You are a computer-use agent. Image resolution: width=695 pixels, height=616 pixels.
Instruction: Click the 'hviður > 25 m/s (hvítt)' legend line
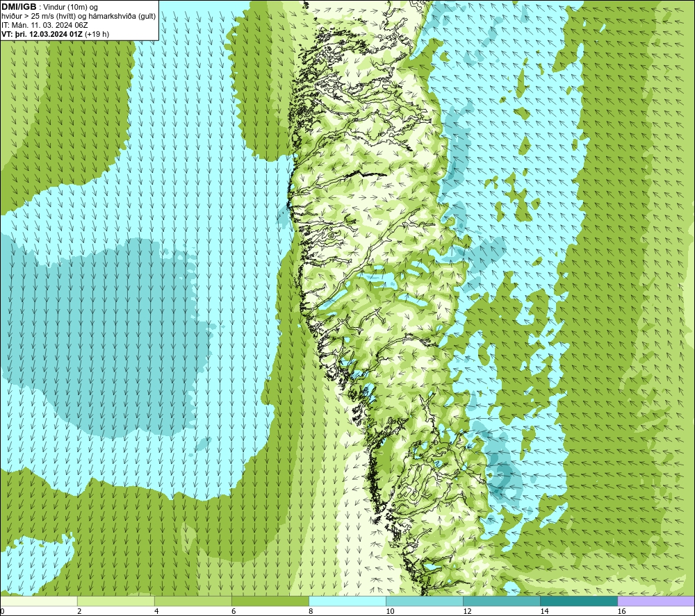tap(38, 16)
